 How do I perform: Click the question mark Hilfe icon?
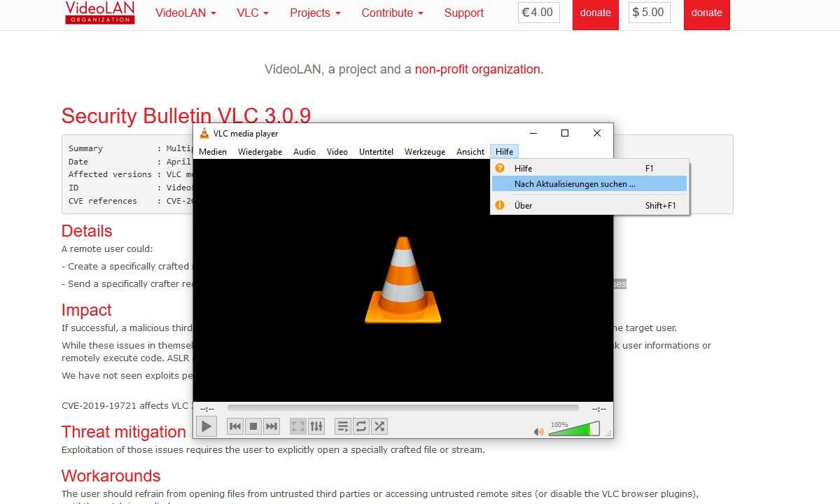[x=500, y=168]
